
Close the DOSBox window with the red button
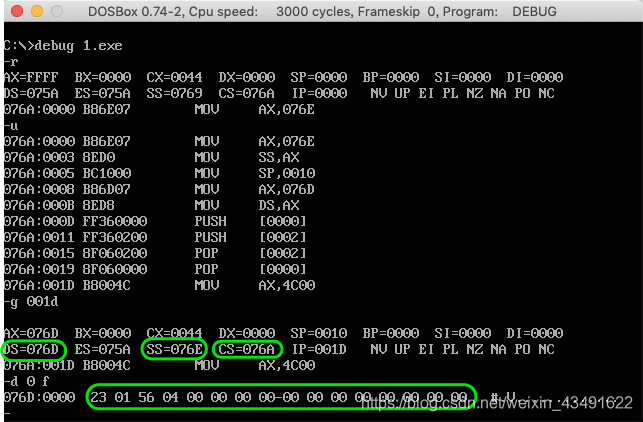click(x=17, y=11)
